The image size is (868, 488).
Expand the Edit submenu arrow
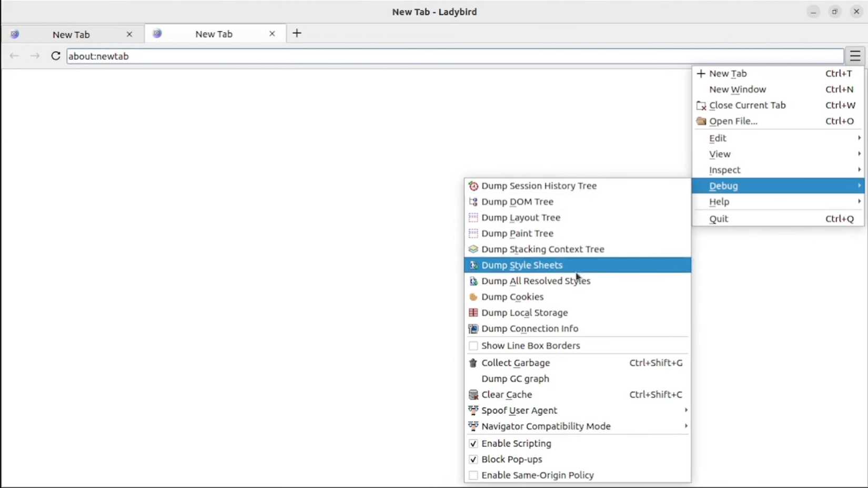click(x=859, y=138)
